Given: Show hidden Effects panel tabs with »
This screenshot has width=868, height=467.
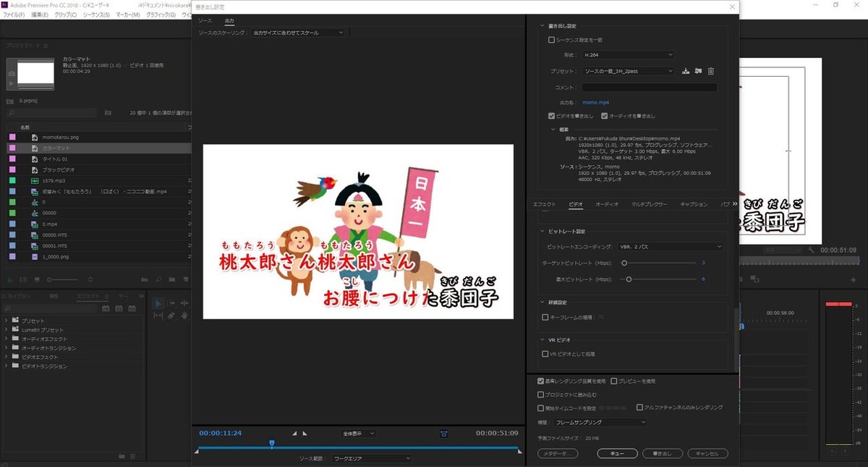Looking at the screenshot, I should (x=140, y=296).
